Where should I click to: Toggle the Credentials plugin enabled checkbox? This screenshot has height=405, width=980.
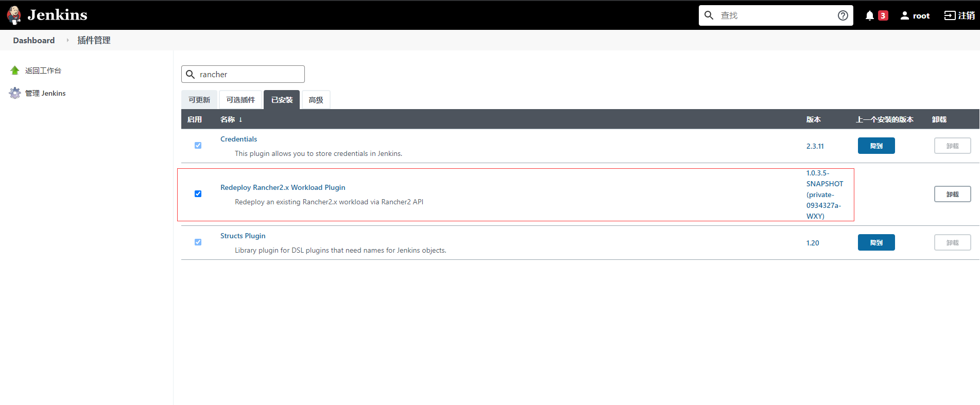pyautogui.click(x=198, y=146)
